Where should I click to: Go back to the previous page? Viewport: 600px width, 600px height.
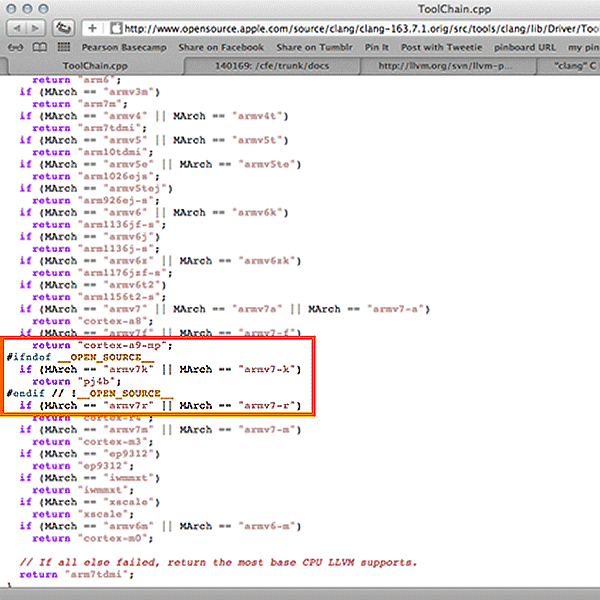pyautogui.click(x=17, y=28)
